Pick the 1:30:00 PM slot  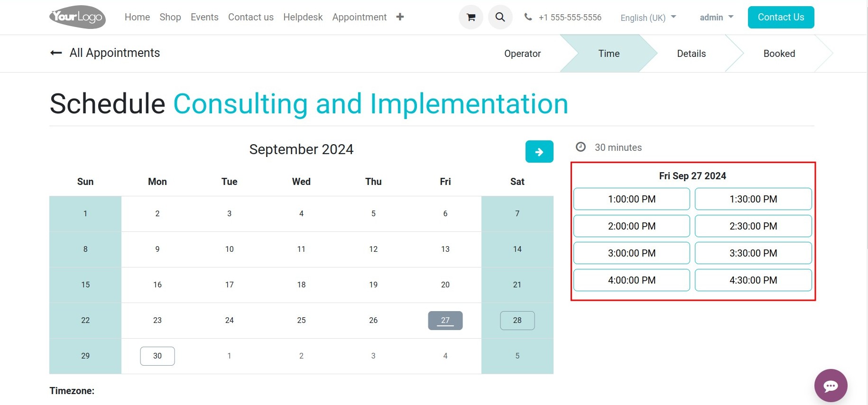pyautogui.click(x=753, y=199)
